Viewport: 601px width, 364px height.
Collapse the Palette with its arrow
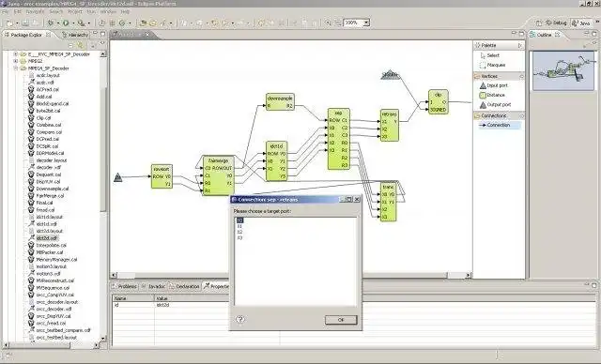(x=520, y=46)
